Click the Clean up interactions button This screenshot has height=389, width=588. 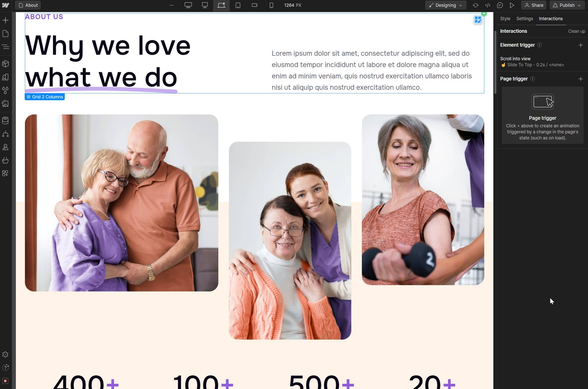click(576, 31)
